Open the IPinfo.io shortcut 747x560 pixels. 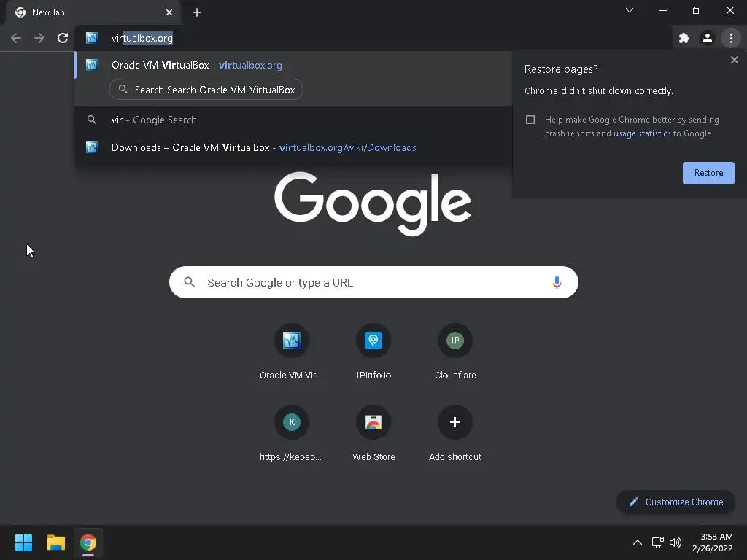[373, 352]
